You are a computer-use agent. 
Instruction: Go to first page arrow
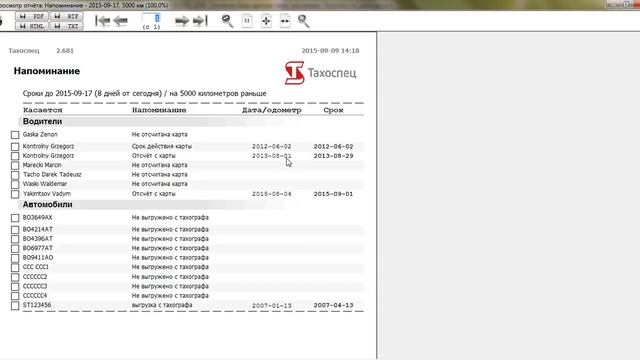(102, 21)
